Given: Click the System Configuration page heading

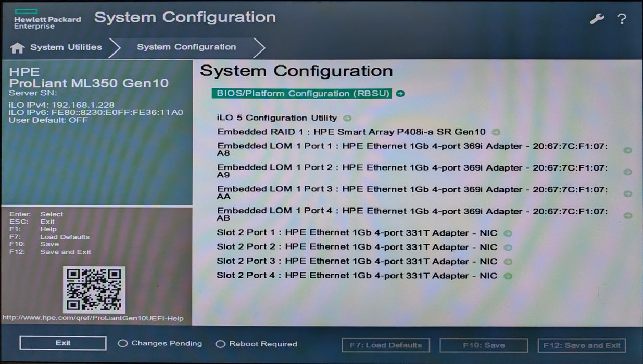Looking at the screenshot, I should pyautogui.click(x=296, y=71).
